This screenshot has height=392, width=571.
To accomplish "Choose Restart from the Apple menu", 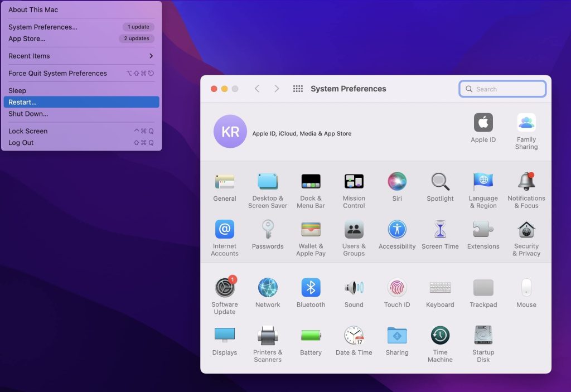I will point(81,102).
